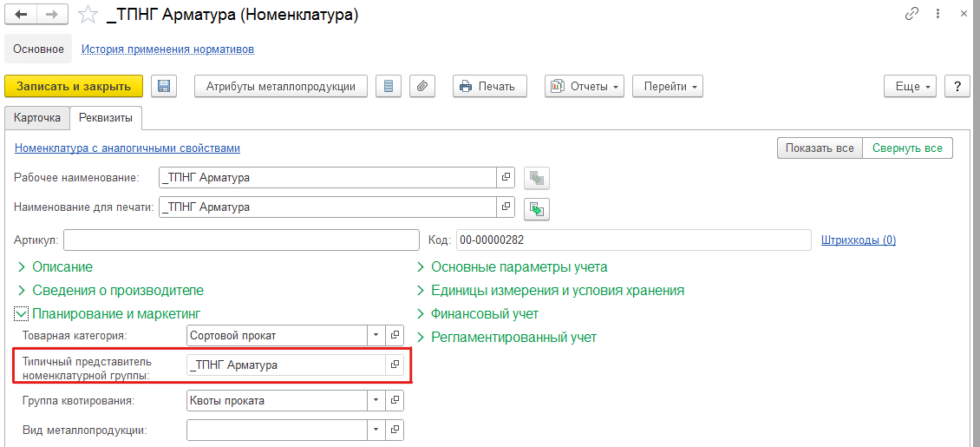This screenshot has width=980, height=447.
Task: Open the Штрихкоды (0) link
Action: tap(859, 240)
